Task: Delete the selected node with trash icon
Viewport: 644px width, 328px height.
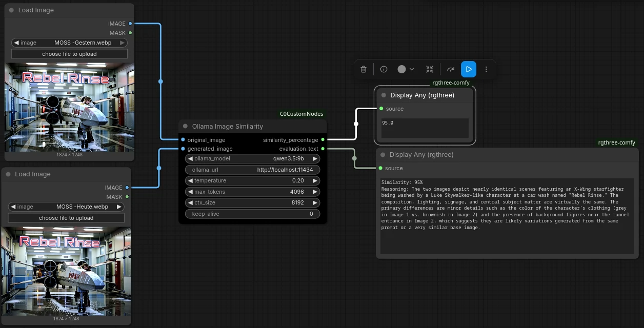Action: click(364, 69)
